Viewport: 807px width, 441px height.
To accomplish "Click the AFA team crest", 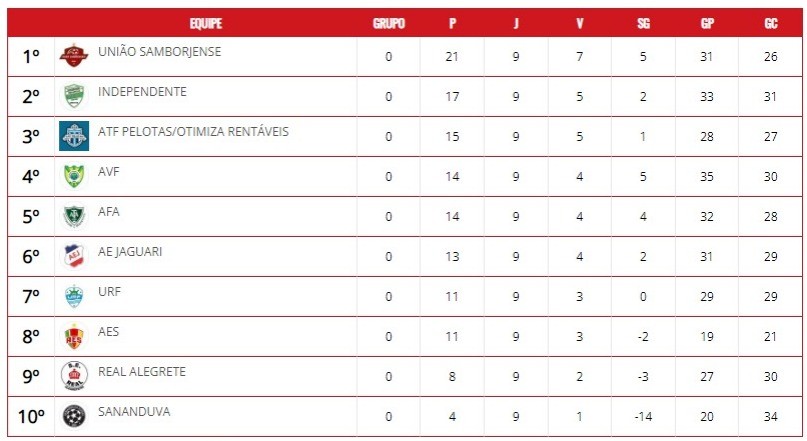I will 74,216.
